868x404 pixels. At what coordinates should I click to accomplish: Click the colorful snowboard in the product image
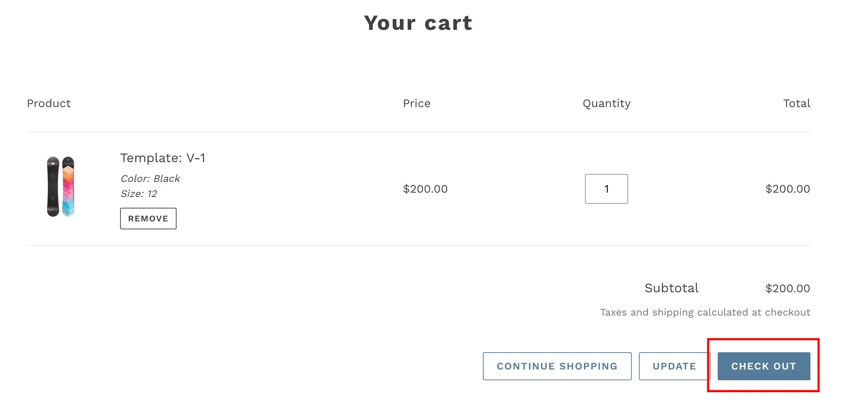[68, 187]
